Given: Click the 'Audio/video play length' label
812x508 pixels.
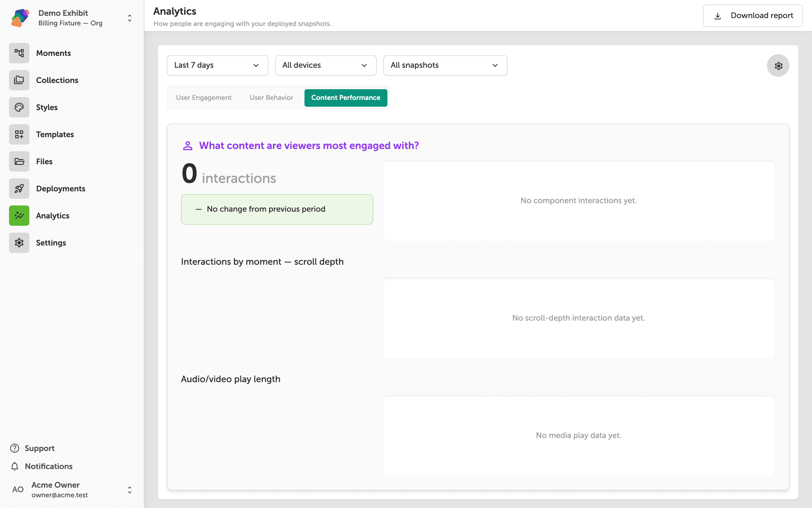Looking at the screenshot, I should [x=231, y=379].
